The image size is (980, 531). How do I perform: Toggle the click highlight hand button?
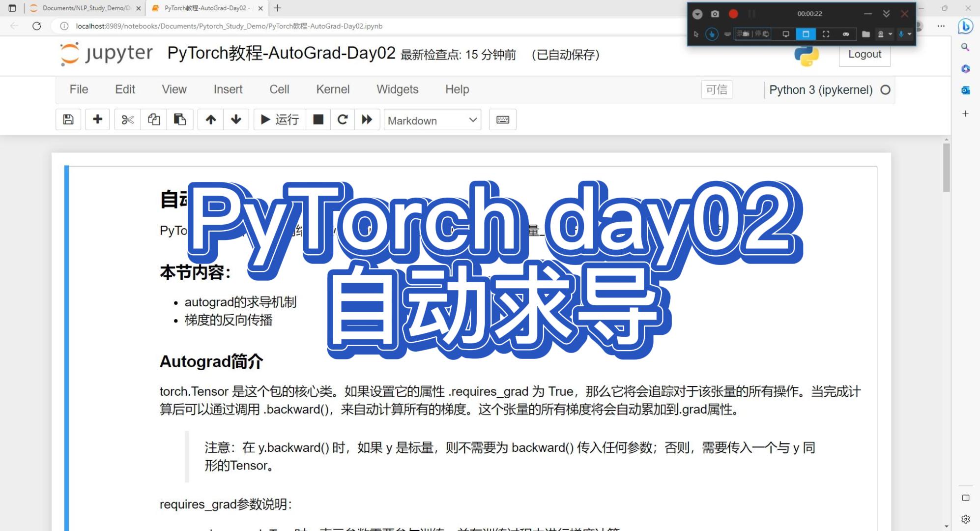712,34
